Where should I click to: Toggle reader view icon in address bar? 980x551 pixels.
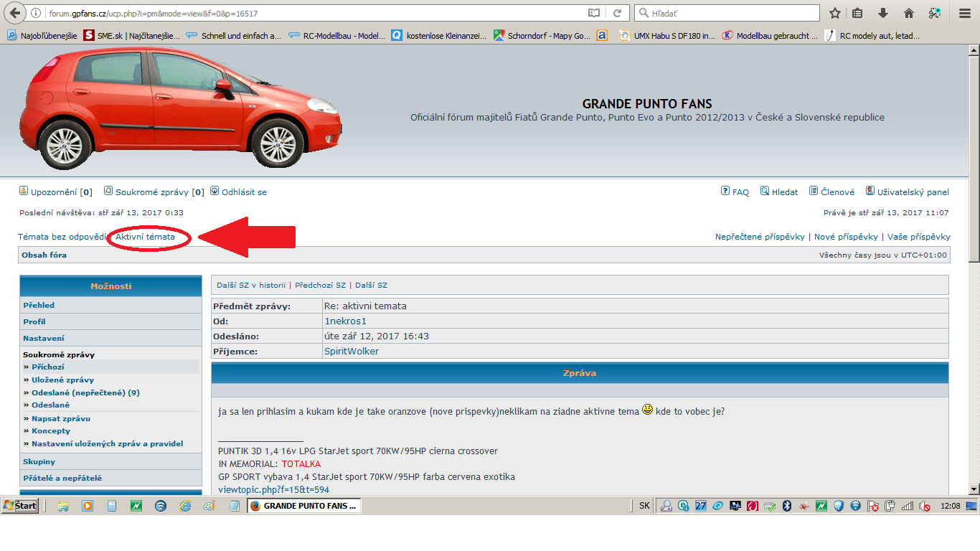(x=594, y=13)
